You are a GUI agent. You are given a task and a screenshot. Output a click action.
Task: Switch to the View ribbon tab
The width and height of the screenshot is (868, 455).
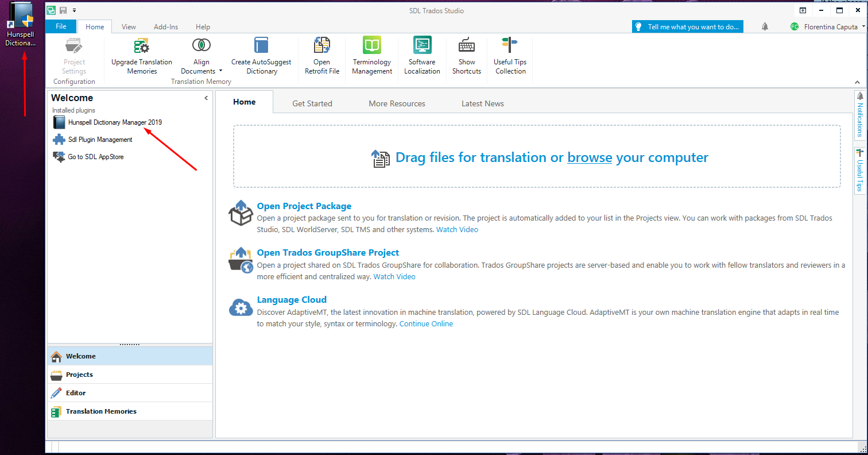click(129, 27)
